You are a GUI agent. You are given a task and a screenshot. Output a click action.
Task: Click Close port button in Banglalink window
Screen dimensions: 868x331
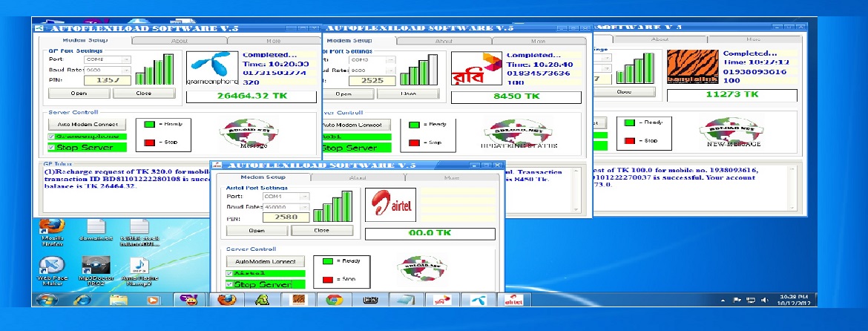tap(624, 92)
